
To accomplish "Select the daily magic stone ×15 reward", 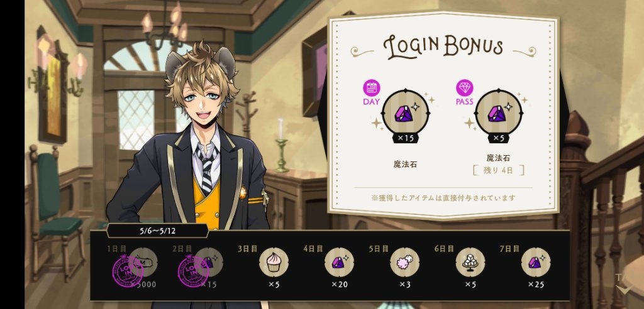I will (406, 114).
